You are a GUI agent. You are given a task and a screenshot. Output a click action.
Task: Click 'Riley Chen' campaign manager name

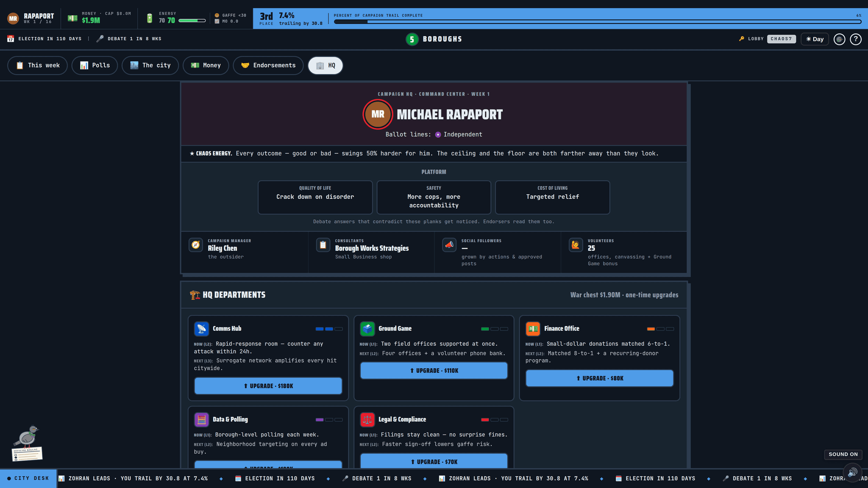click(222, 248)
